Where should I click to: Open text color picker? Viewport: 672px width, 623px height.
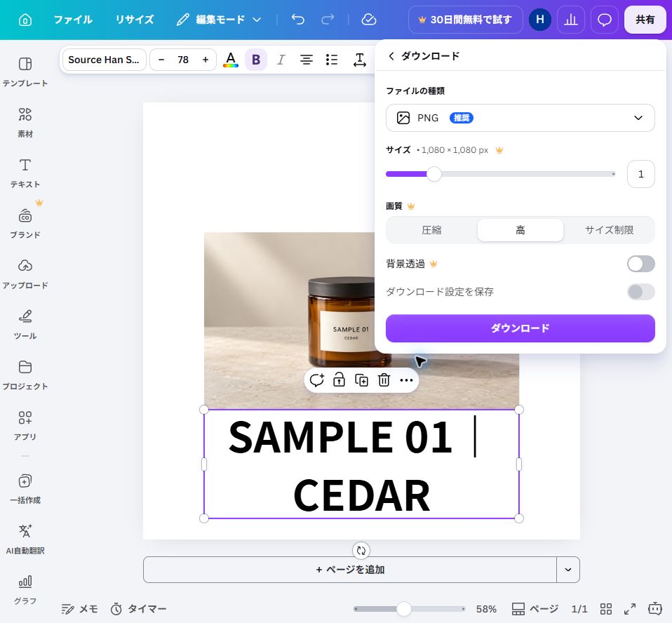231,60
